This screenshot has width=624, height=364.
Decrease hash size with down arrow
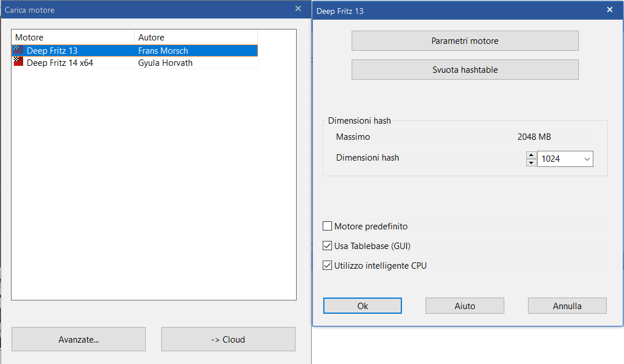[531, 162]
